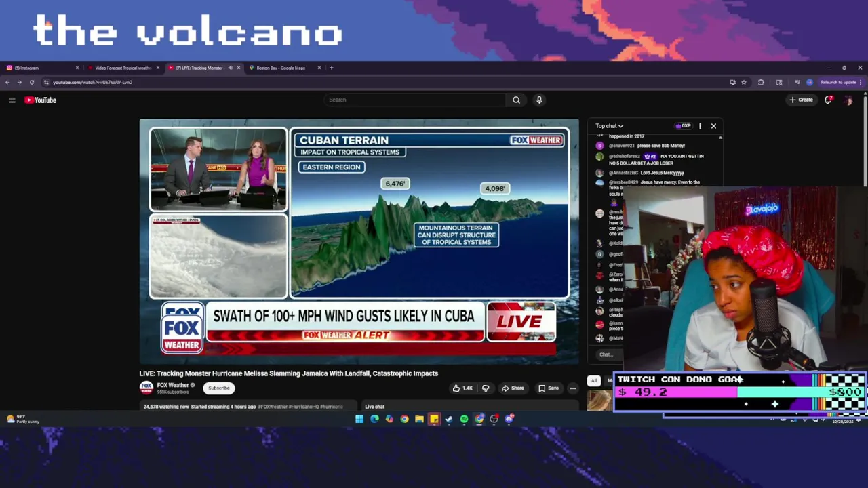Open Discord from the taskbar
This screenshot has height=488, width=868.
point(509,419)
